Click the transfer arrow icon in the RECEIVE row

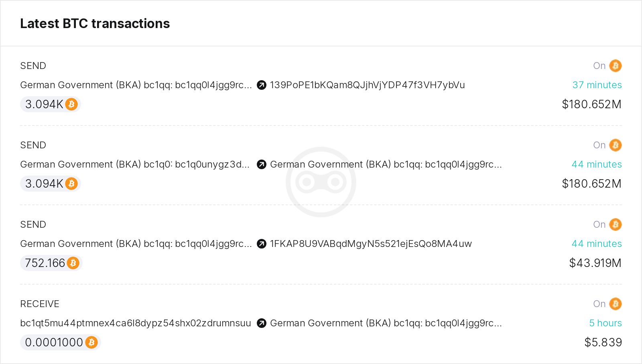coord(262,323)
